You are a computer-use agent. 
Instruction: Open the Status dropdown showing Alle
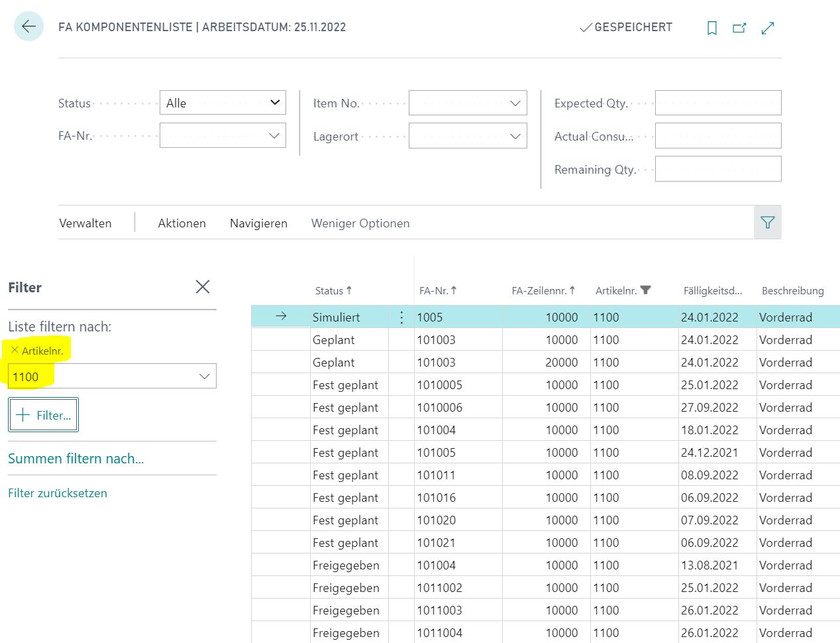click(223, 103)
